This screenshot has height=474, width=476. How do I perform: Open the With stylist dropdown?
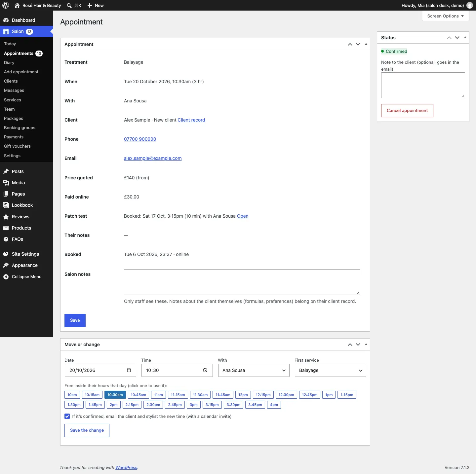[254, 370]
